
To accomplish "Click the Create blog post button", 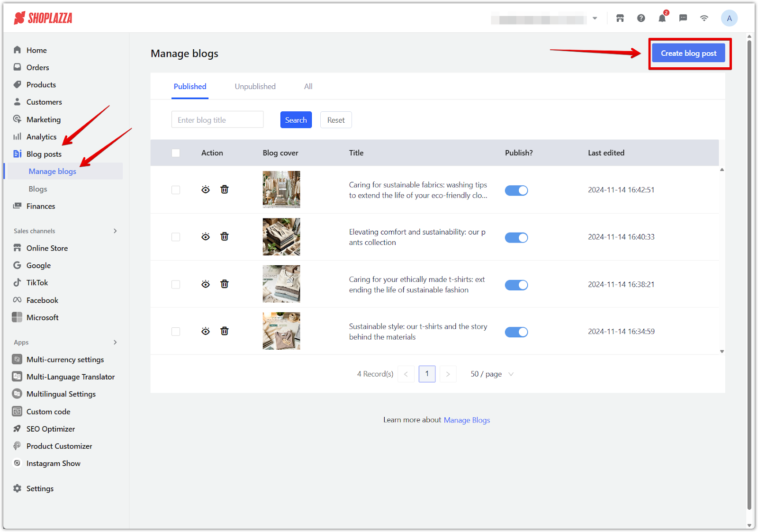I will pos(689,53).
